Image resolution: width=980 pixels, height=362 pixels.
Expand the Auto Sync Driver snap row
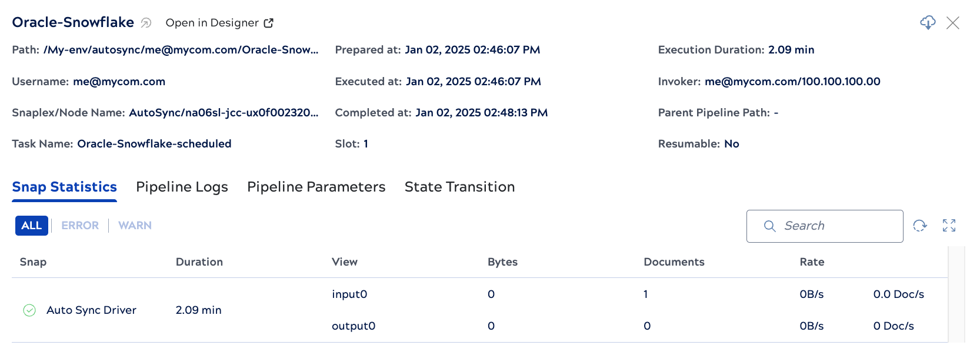(91, 310)
